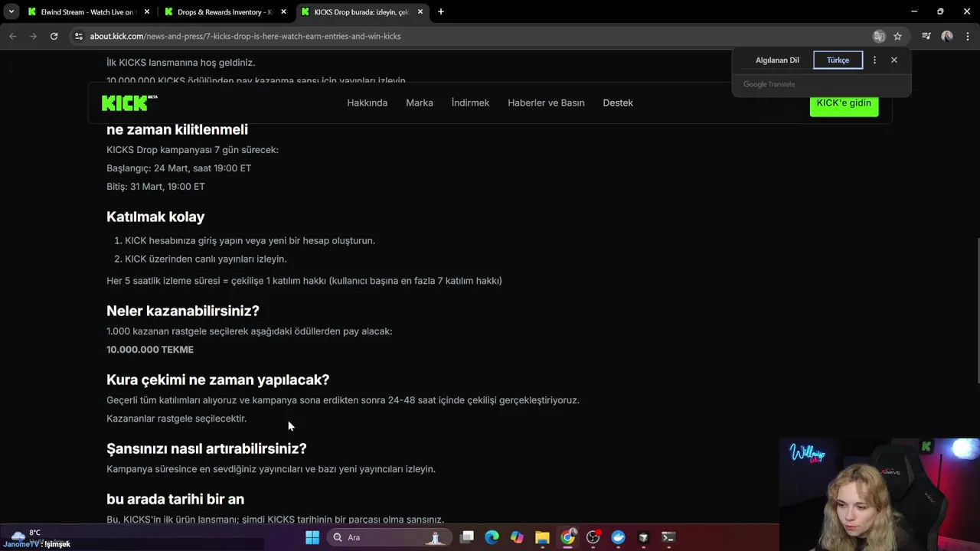Open the cube app taskbar icon

tap(643, 537)
